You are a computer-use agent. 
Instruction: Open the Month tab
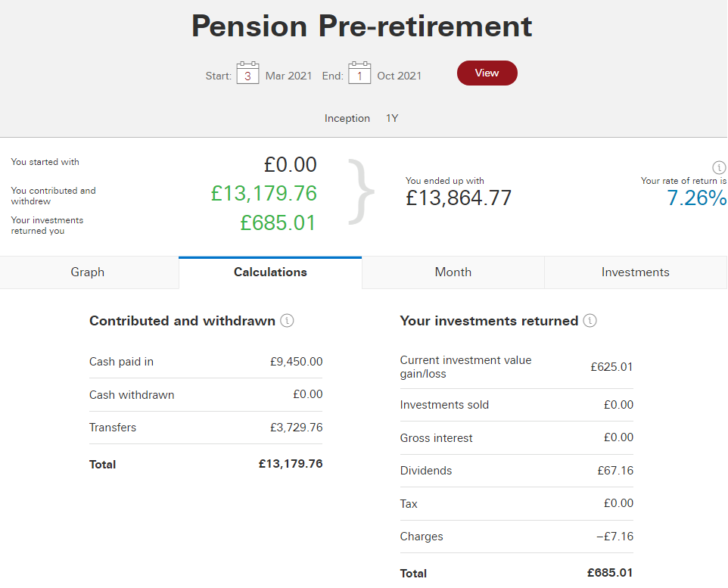(453, 272)
